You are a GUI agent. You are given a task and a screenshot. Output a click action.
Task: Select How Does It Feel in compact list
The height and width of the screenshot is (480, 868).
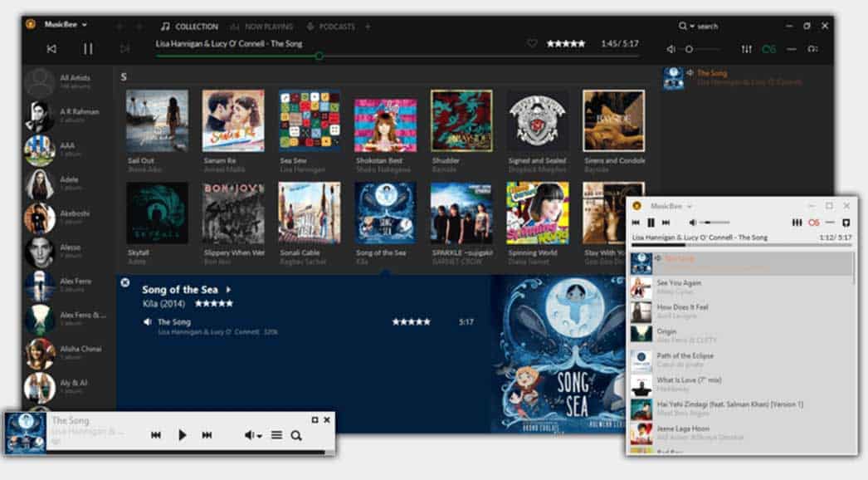(742, 311)
